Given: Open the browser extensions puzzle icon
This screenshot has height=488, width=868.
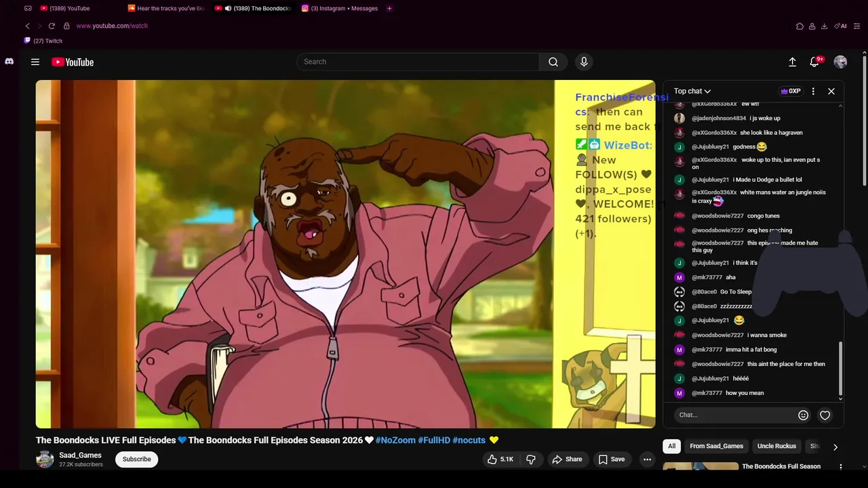Looking at the screenshot, I should [800, 26].
